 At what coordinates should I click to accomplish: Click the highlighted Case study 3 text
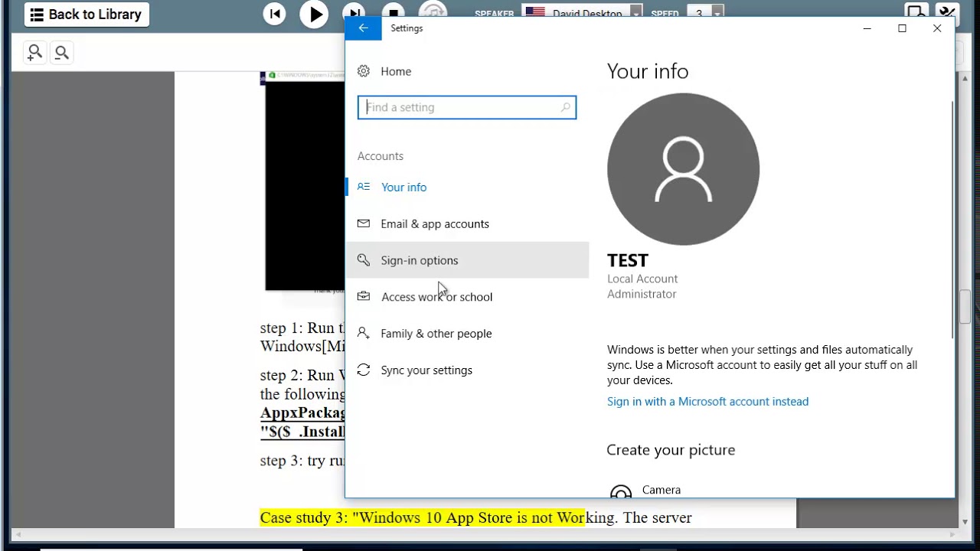pyautogui.click(x=422, y=518)
